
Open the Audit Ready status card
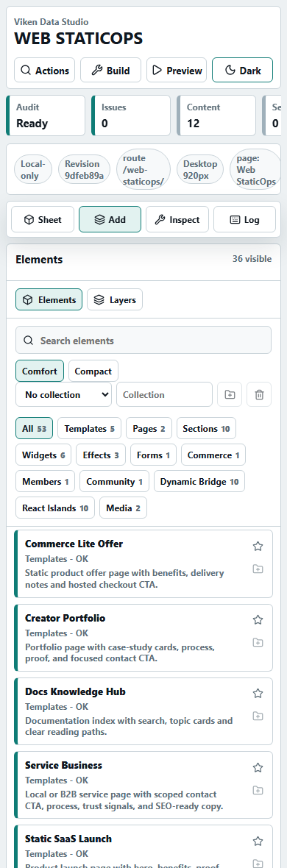coord(46,115)
